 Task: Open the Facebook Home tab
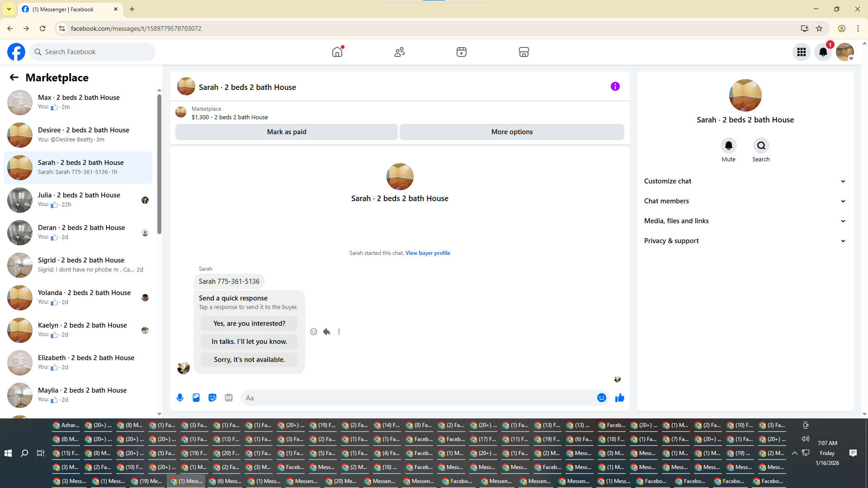click(337, 52)
